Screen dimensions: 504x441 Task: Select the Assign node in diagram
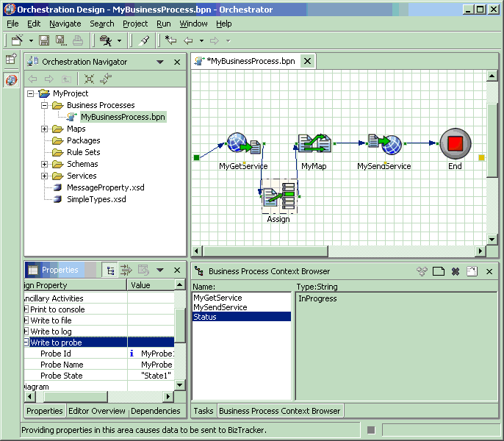coord(279,196)
